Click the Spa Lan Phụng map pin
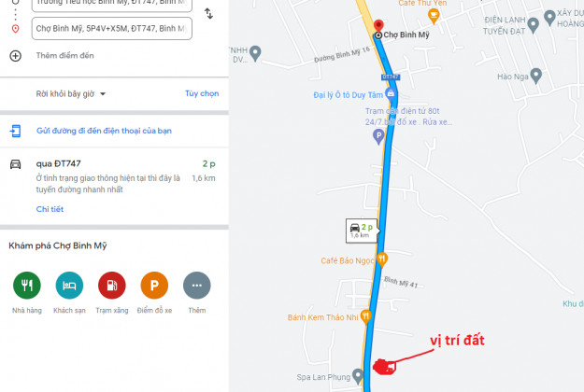This screenshot has height=392, width=584. 358,376
